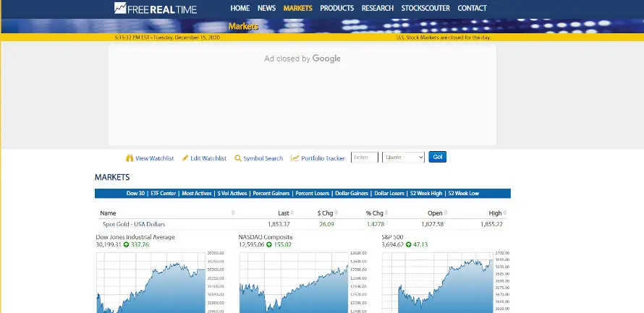Click the MARKETS section heading

coord(112,177)
